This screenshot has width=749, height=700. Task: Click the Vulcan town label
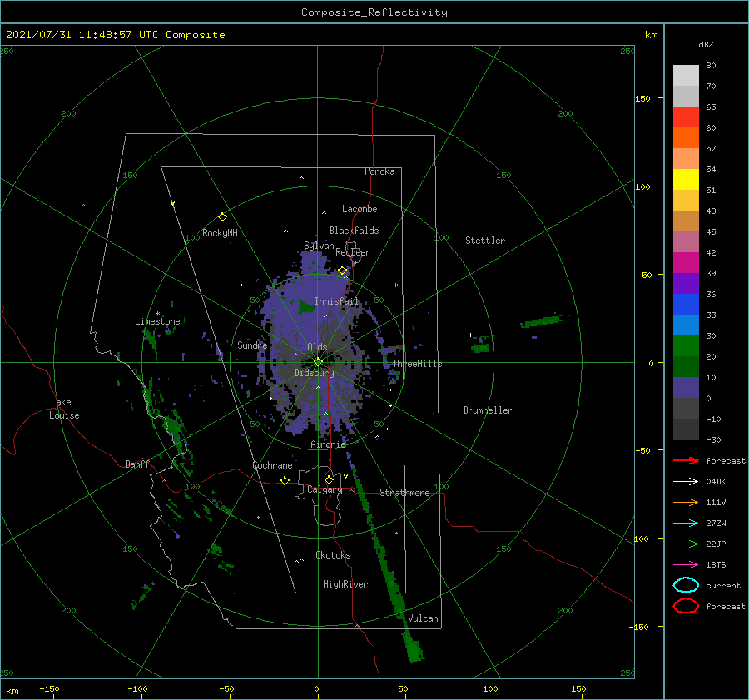424,618
